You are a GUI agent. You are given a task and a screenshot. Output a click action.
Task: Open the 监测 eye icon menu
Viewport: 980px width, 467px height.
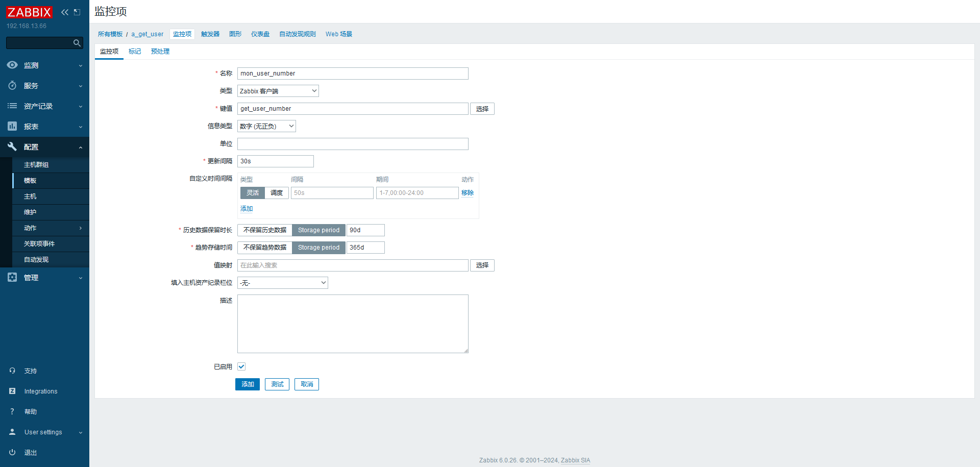point(12,65)
